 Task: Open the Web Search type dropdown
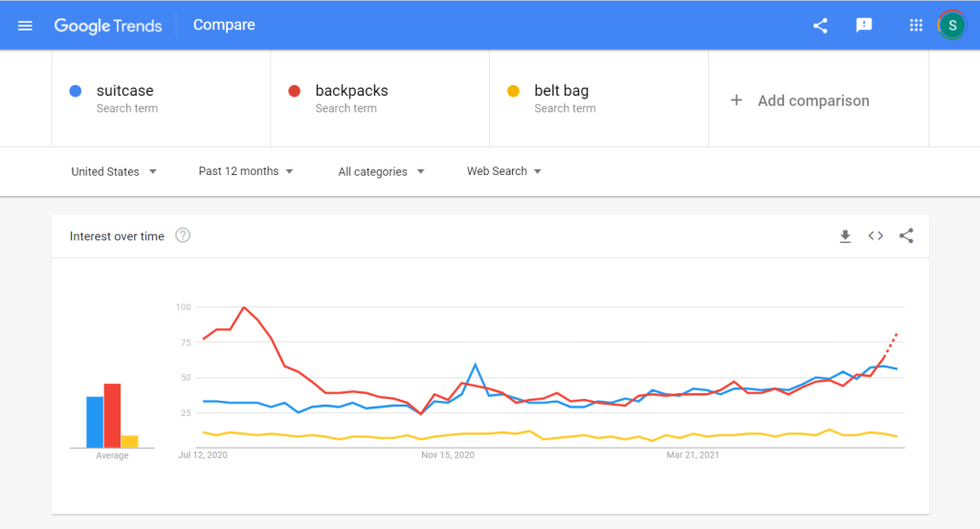coord(503,171)
